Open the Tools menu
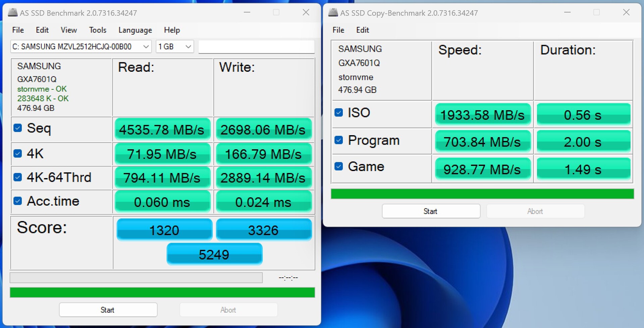Screen dimensions: 644x328 98,30
